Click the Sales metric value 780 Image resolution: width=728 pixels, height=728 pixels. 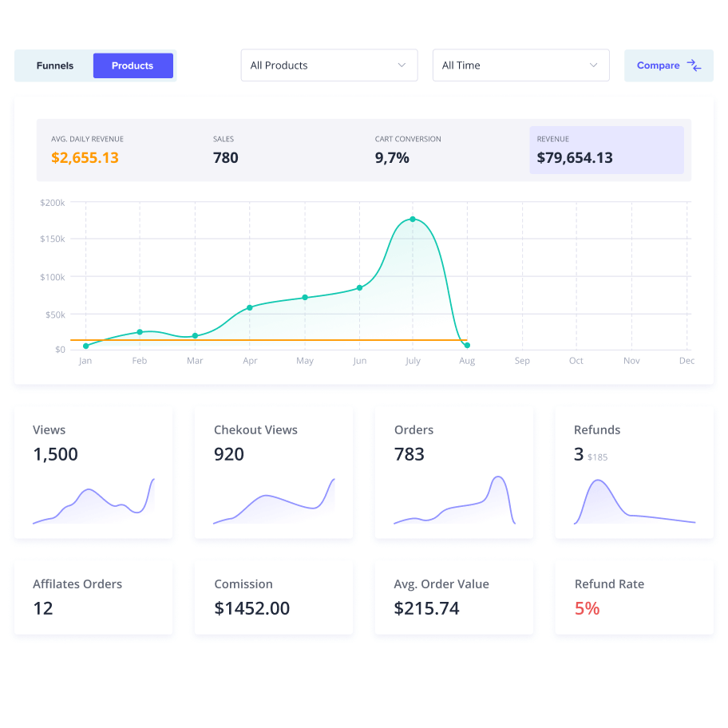pyautogui.click(x=226, y=157)
